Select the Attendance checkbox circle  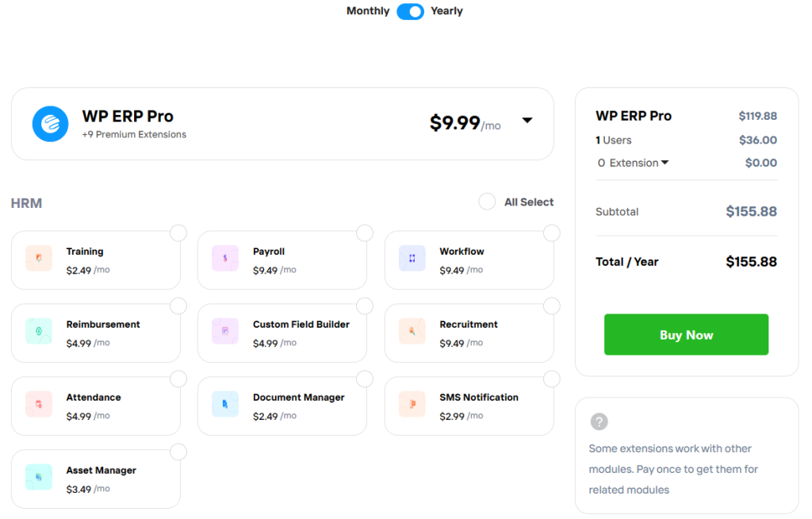click(178, 379)
